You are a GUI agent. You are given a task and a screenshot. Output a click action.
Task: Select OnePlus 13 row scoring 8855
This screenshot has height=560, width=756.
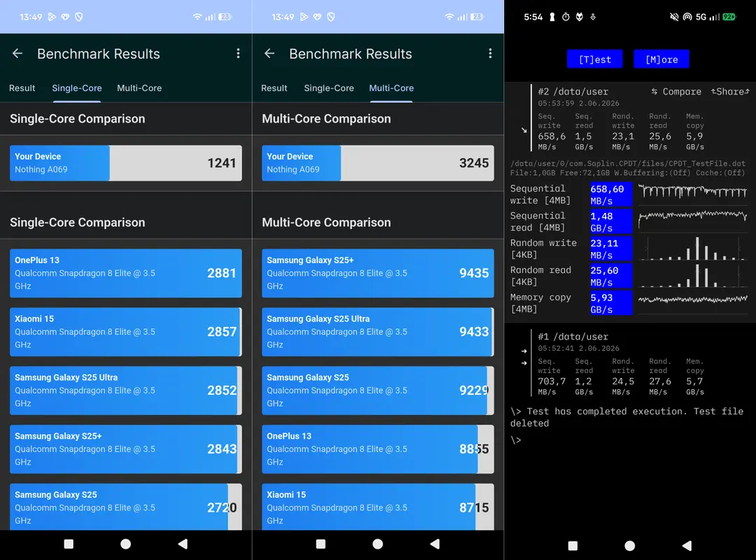(378, 449)
